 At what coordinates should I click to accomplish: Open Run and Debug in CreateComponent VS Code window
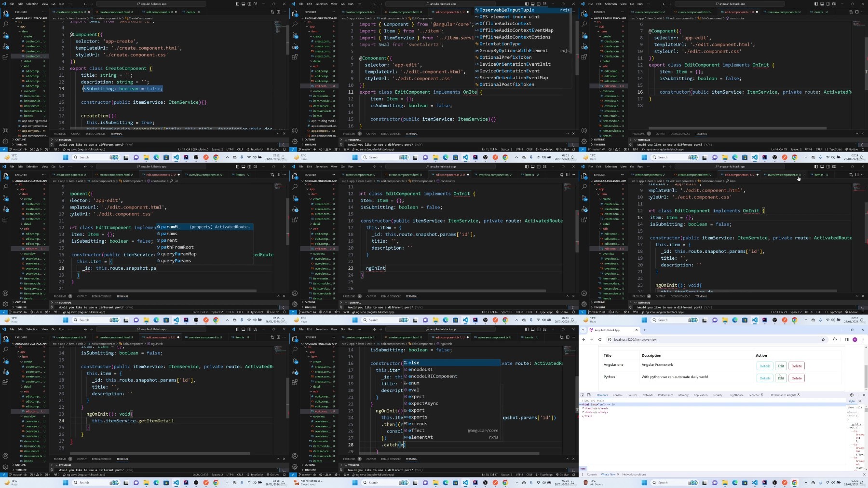[x=6, y=46]
